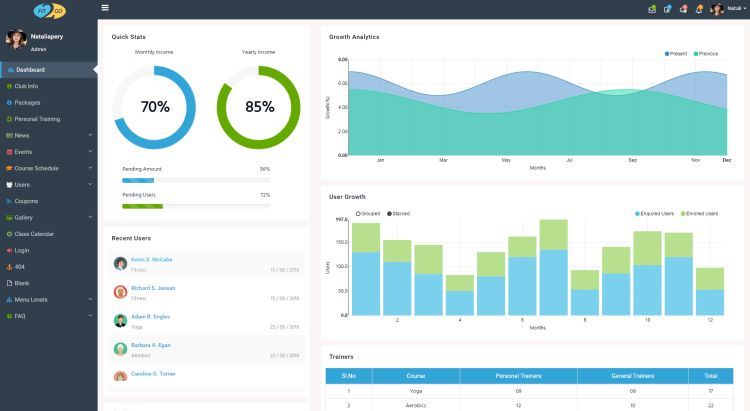750x411 pixels.
Task: Click the Trainers panel title
Action: coord(341,357)
